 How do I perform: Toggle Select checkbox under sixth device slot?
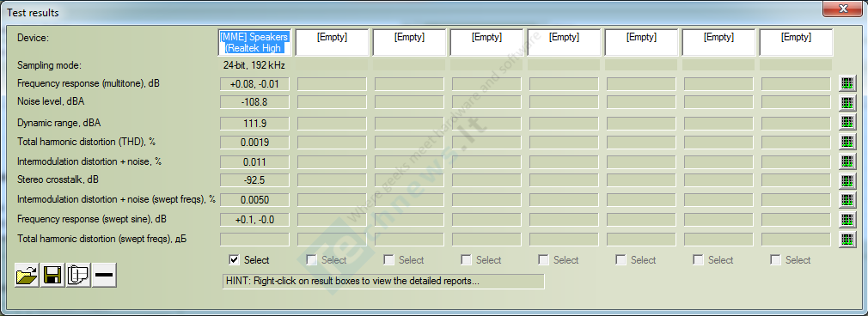tap(620, 259)
